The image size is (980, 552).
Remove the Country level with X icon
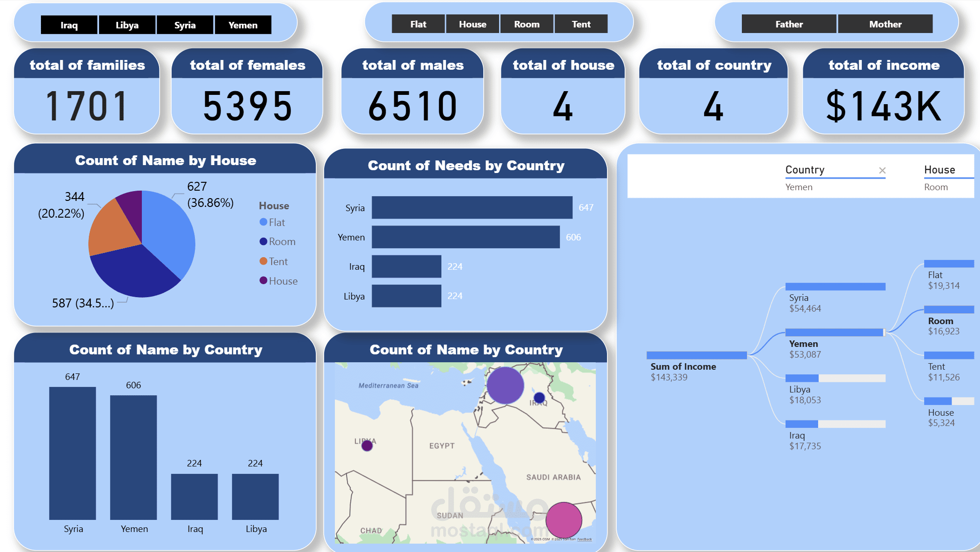point(882,170)
